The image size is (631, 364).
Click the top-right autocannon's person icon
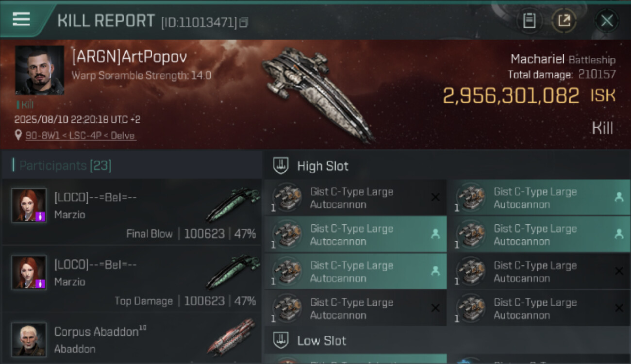(619, 197)
